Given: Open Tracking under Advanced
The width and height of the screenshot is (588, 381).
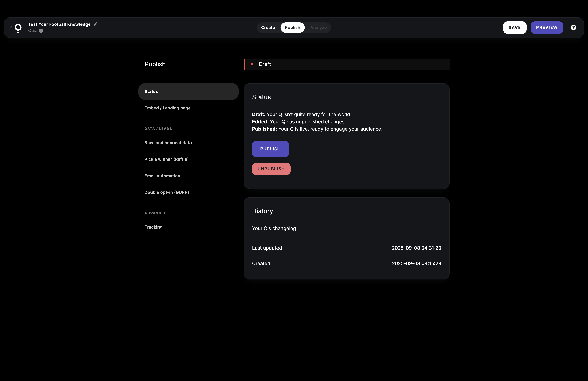Looking at the screenshot, I should click(x=153, y=227).
